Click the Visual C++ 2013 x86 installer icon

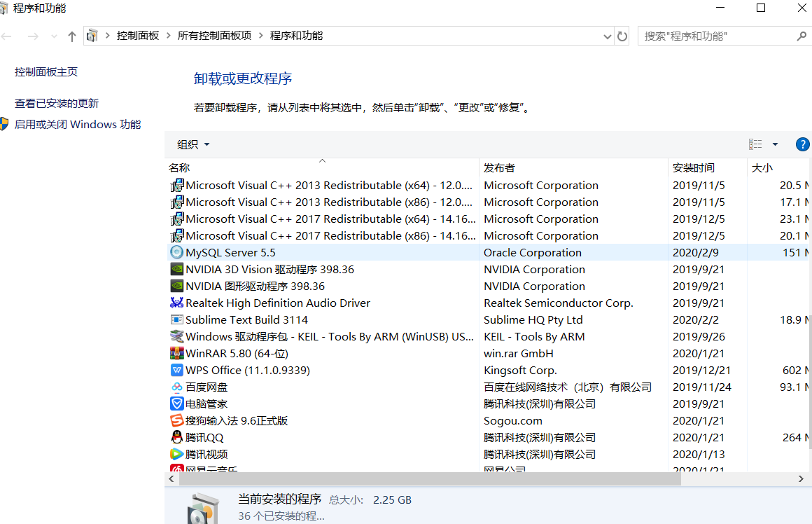(176, 202)
